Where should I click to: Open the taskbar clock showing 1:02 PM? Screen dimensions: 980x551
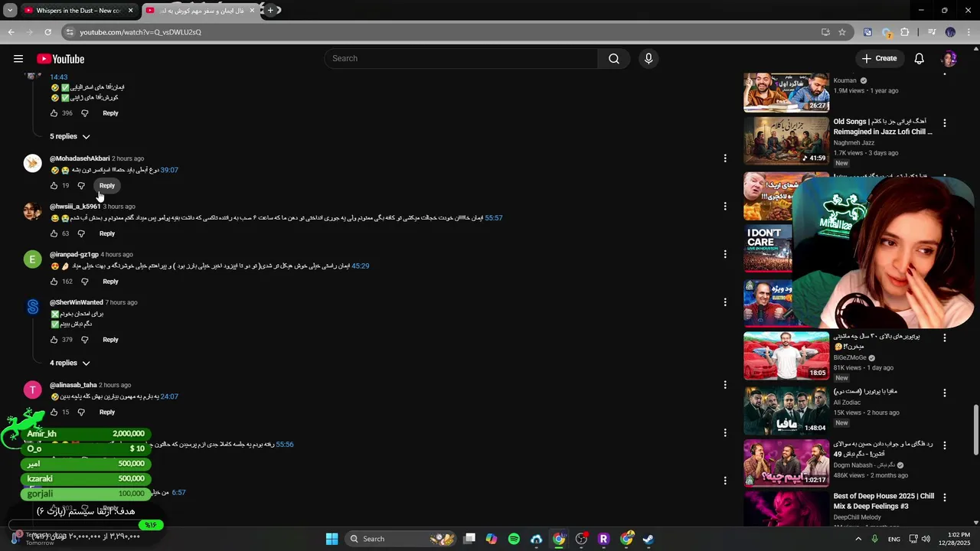pos(959,539)
